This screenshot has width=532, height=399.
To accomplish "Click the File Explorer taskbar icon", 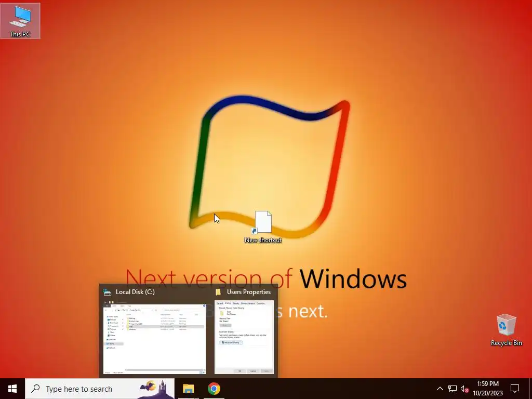I will pos(188,389).
